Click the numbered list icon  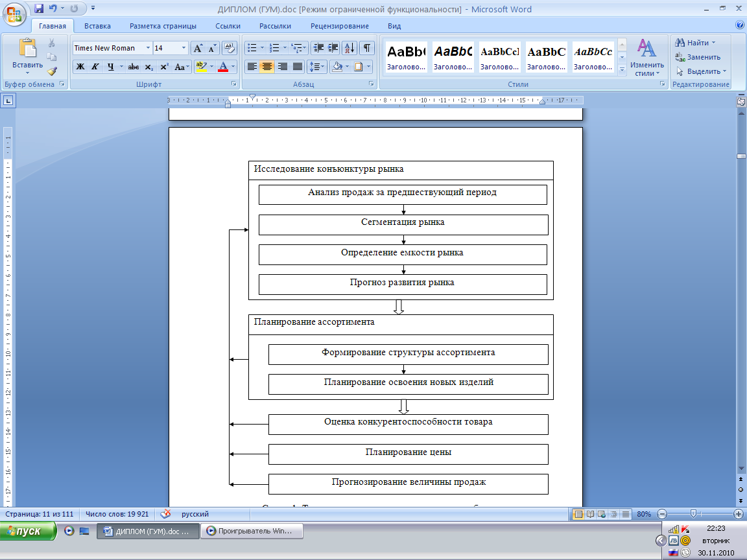[274, 48]
